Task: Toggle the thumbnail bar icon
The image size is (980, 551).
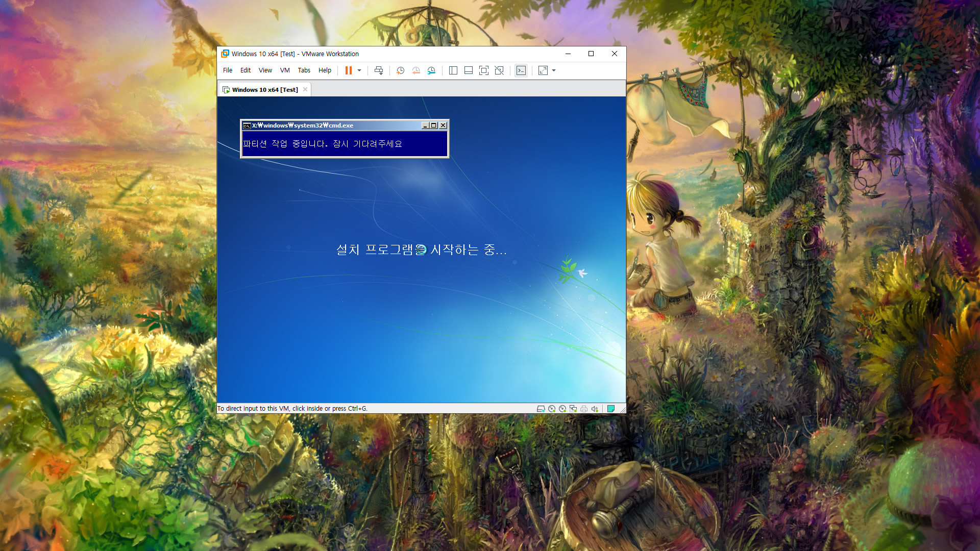Action: [x=468, y=70]
